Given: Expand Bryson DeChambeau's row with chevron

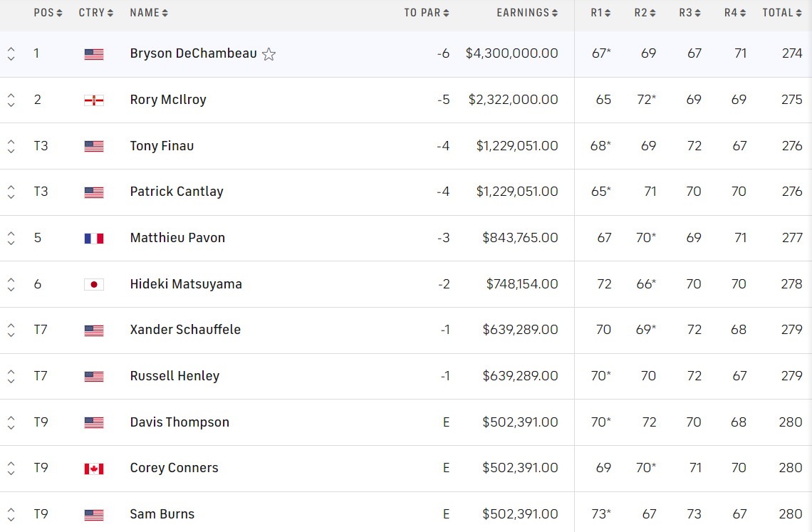Looking at the screenshot, I should pyautogui.click(x=11, y=53).
